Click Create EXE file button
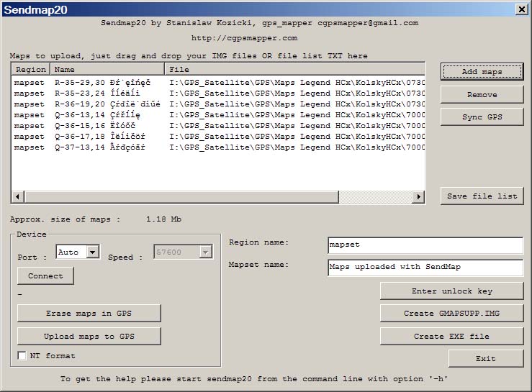The width and height of the screenshot is (532, 392). pyautogui.click(x=451, y=336)
